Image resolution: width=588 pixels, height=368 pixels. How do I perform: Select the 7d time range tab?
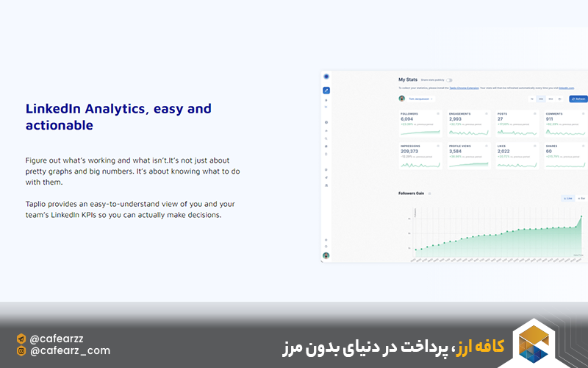coord(531,99)
